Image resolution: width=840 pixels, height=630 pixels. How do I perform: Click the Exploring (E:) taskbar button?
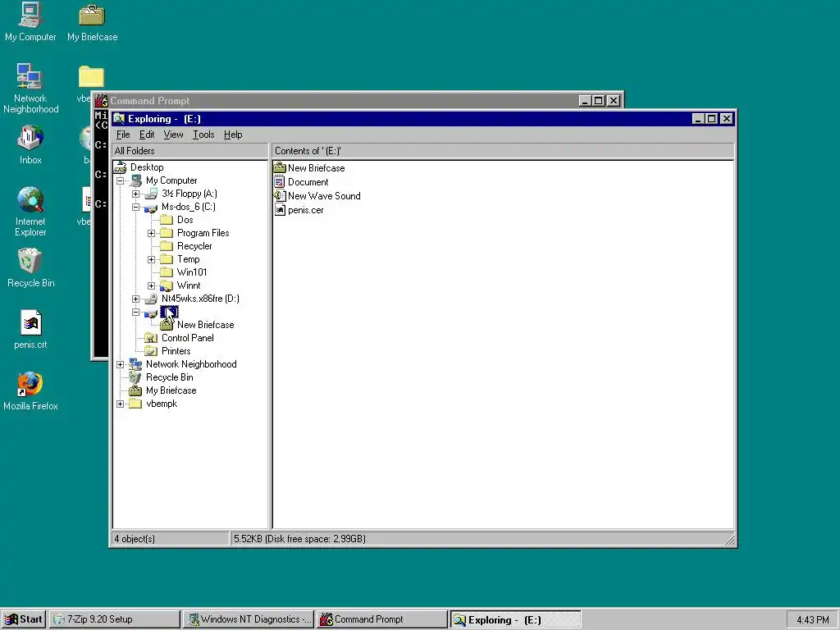pos(515,619)
